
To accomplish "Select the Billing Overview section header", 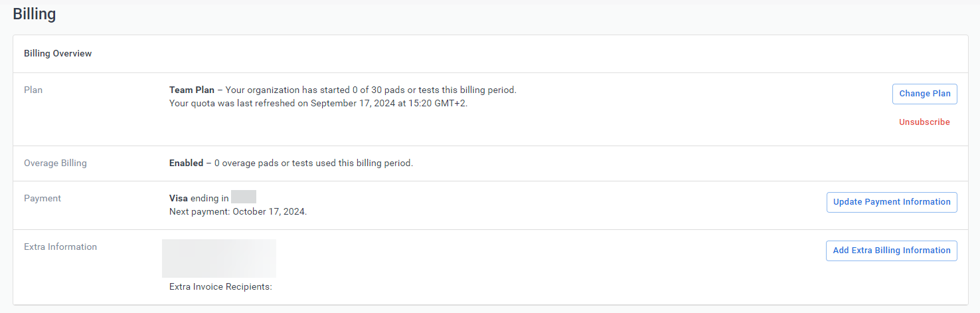I will point(58,53).
